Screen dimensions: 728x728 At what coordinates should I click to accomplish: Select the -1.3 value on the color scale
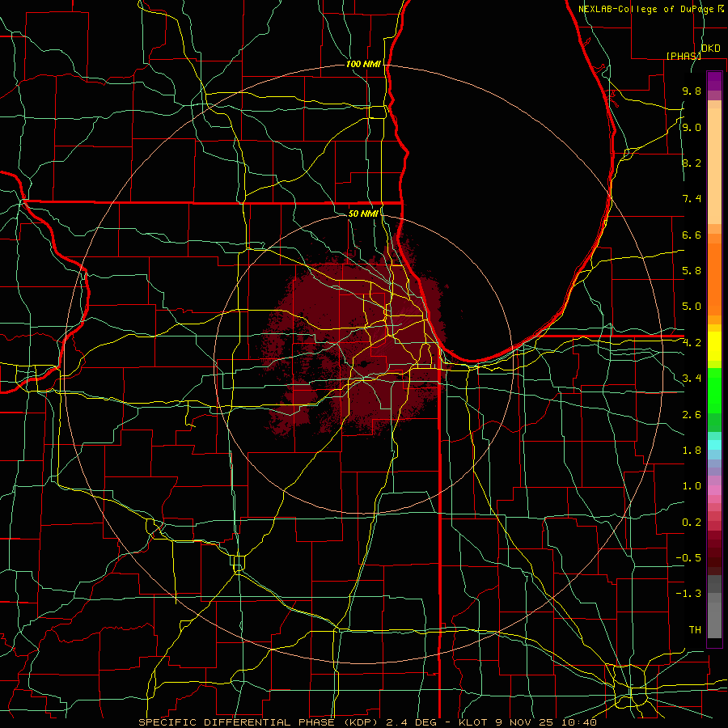(688, 594)
